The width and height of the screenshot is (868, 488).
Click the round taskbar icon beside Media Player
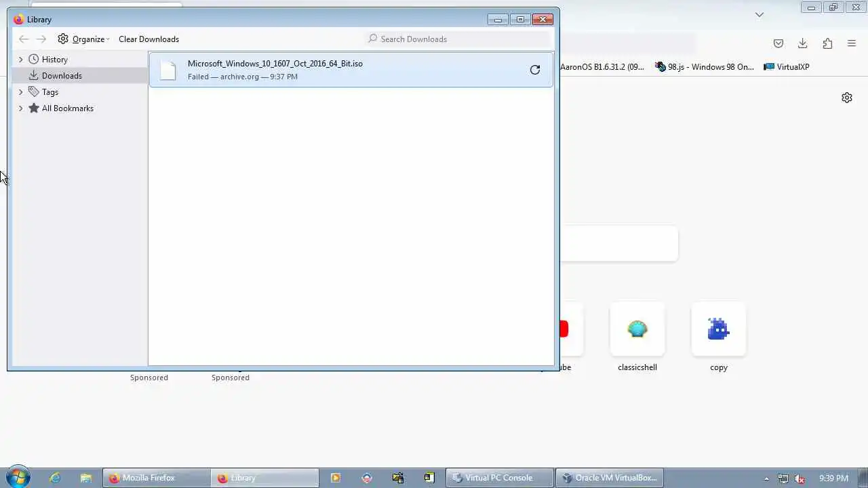pyautogui.click(x=367, y=478)
